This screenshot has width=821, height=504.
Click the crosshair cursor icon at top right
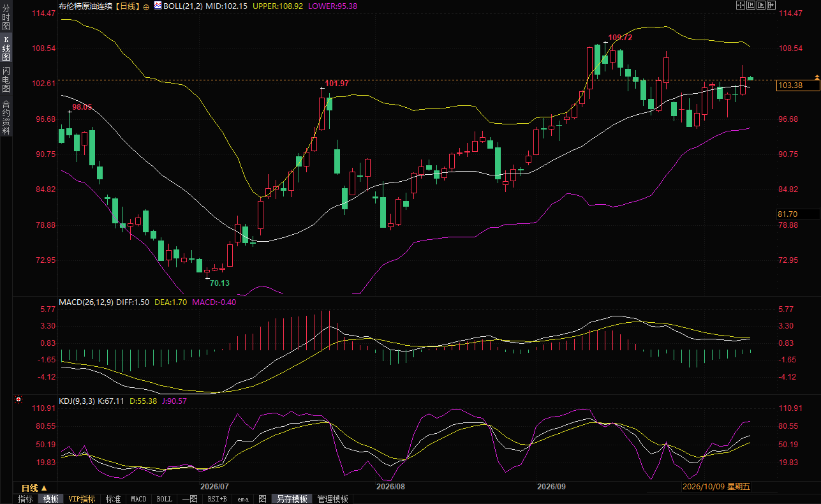coord(741,5)
